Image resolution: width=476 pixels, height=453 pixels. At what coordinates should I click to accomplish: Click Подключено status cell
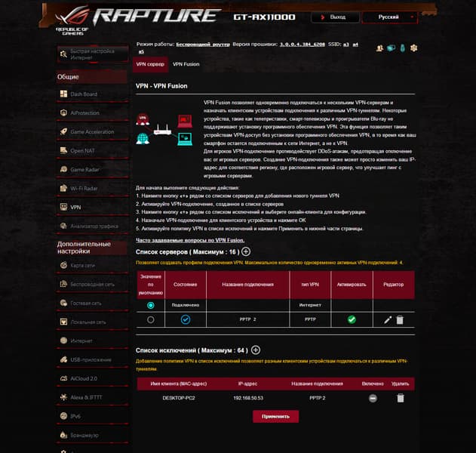186,305
